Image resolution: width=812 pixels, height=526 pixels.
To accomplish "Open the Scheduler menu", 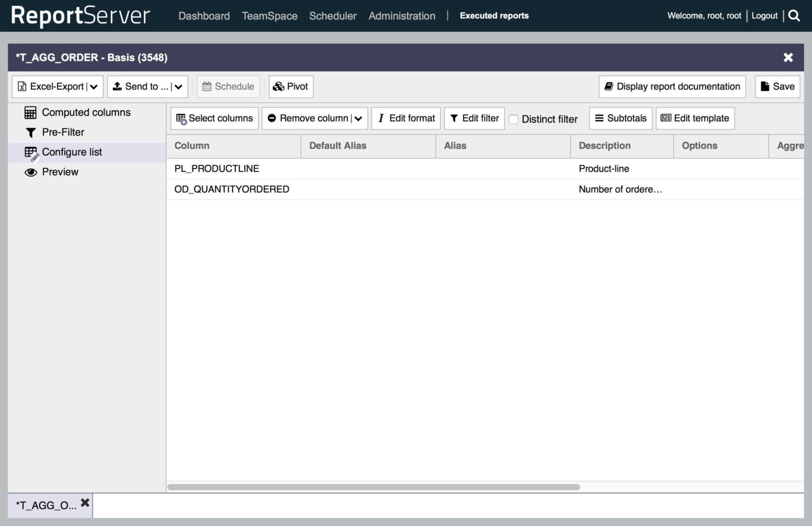I will [333, 16].
